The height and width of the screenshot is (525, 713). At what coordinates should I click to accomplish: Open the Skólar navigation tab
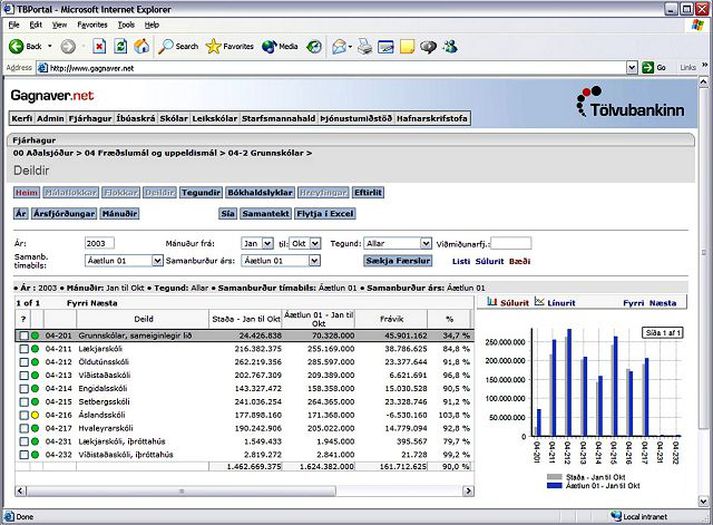174,119
